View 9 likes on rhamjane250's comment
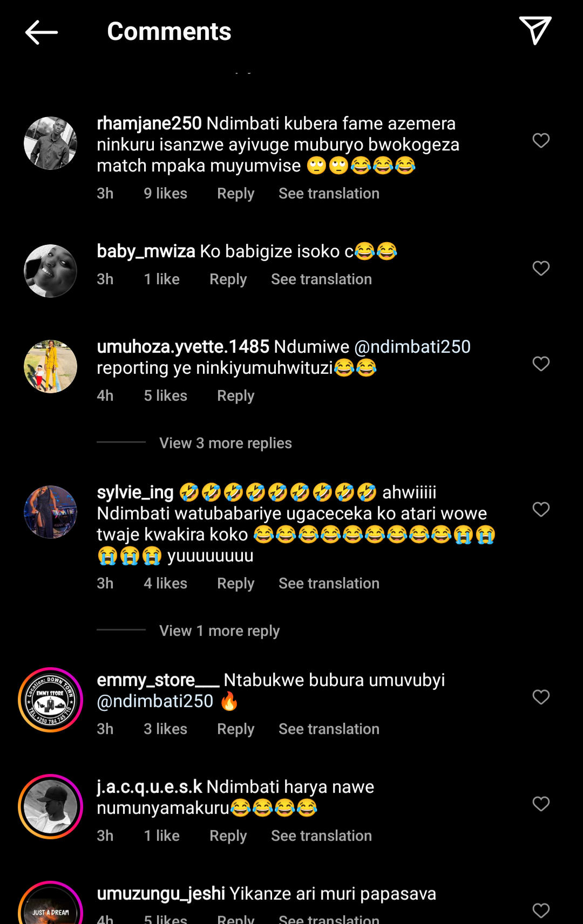This screenshot has width=583, height=924. coord(165,194)
